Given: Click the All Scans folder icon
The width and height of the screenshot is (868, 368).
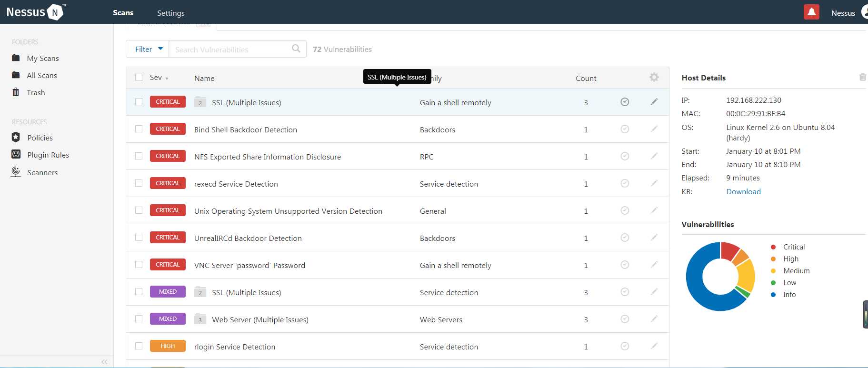Looking at the screenshot, I should 16,75.
